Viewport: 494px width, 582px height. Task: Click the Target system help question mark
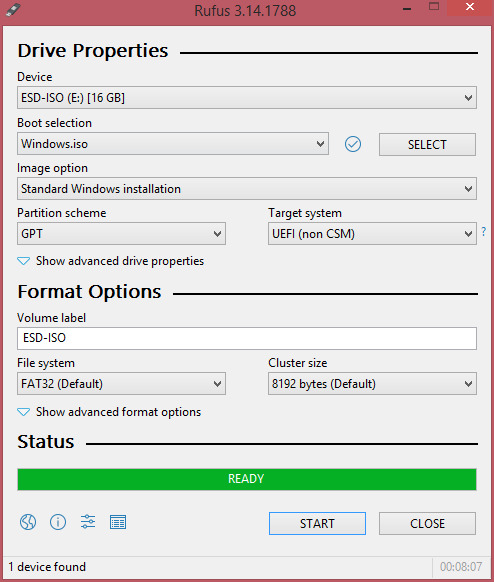coord(484,232)
